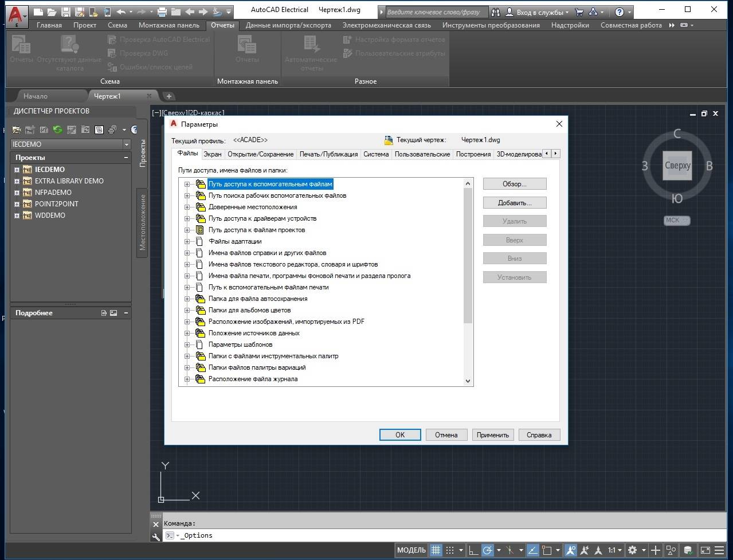Click the Отмена button
Viewport: 733px width, 560px height.
[x=446, y=435]
